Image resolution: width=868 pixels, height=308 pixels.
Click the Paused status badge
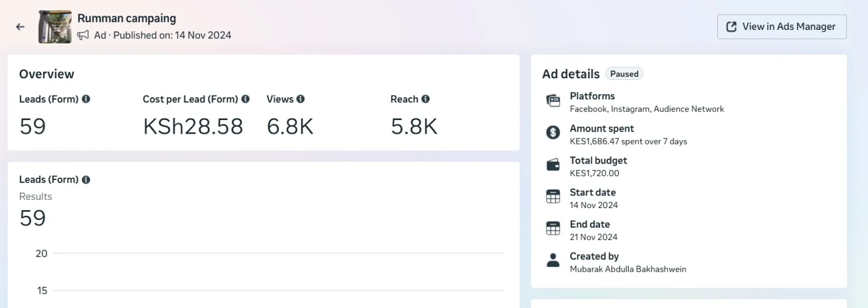[x=624, y=74]
